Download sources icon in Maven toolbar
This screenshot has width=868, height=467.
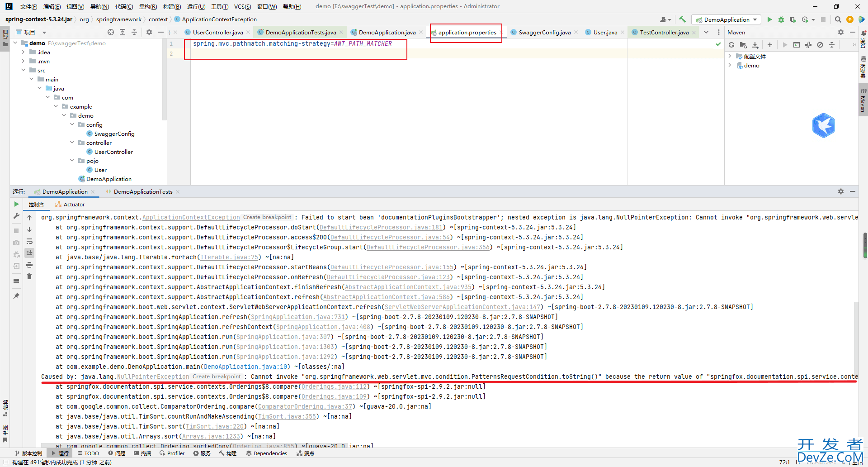(755, 45)
